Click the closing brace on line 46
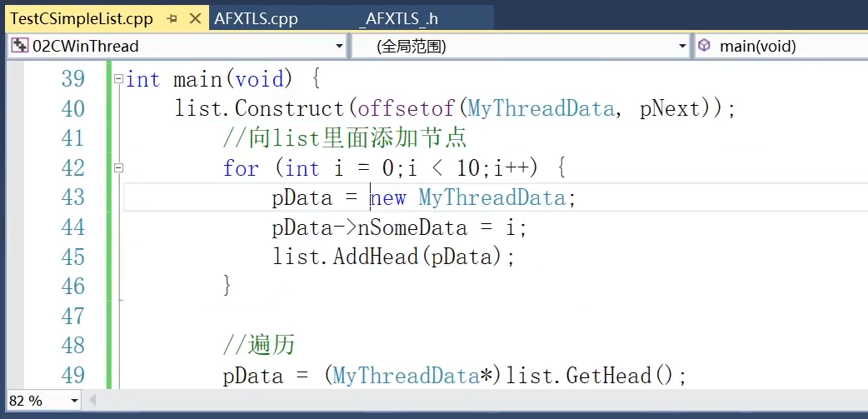The image size is (868, 419). point(227,287)
